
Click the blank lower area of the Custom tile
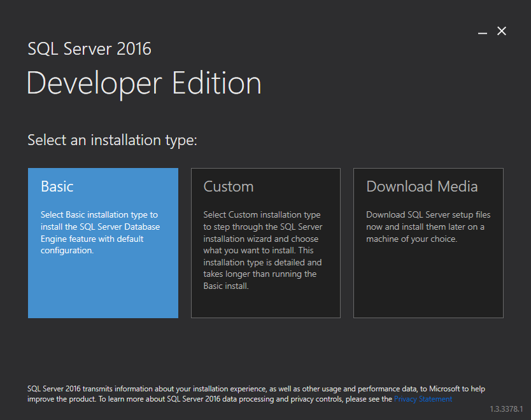coord(265,304)
